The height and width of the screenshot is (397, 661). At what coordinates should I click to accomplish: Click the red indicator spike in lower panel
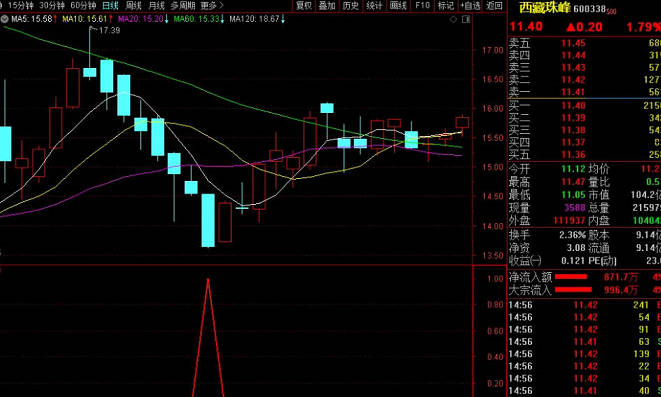208,337
